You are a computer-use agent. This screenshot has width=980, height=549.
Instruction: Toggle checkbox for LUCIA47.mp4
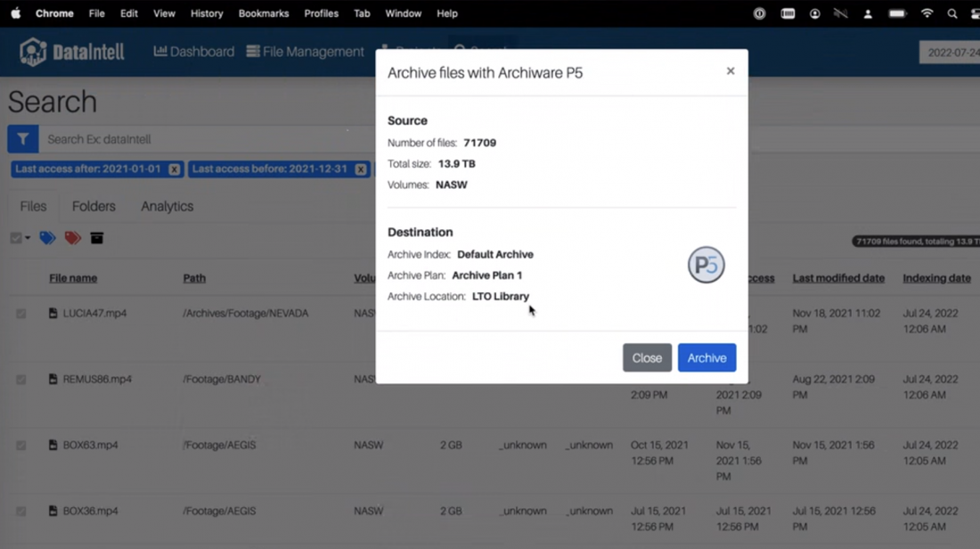pyautogui.click(x=21, y=314)
